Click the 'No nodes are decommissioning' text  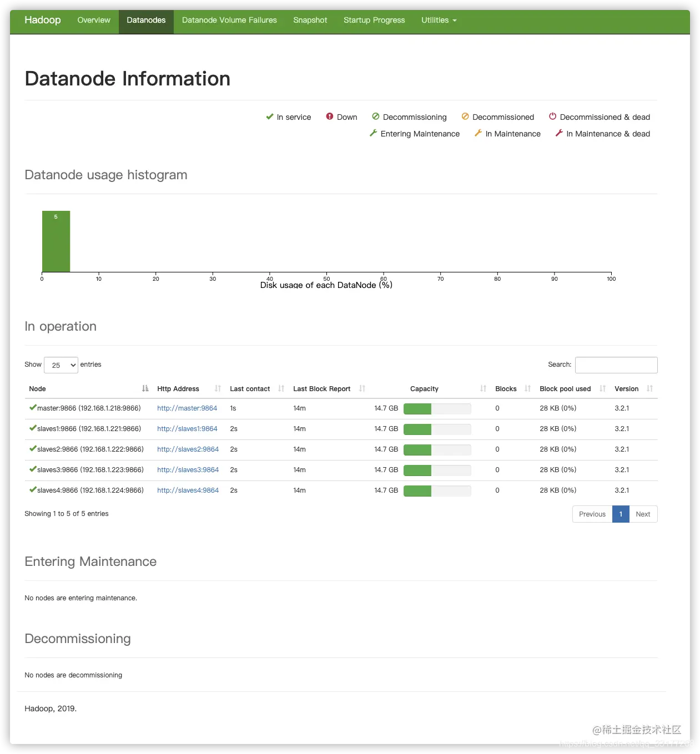(x=73, y=675)
